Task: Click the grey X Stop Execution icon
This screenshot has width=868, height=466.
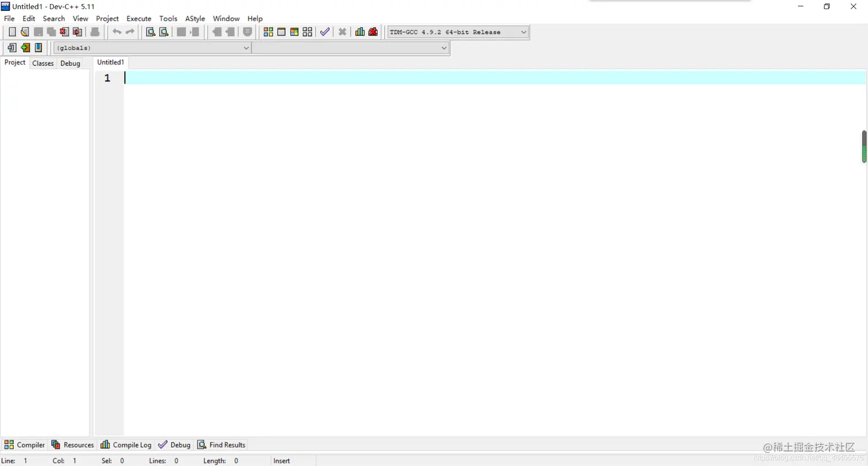Action: [x=342, y=32]
